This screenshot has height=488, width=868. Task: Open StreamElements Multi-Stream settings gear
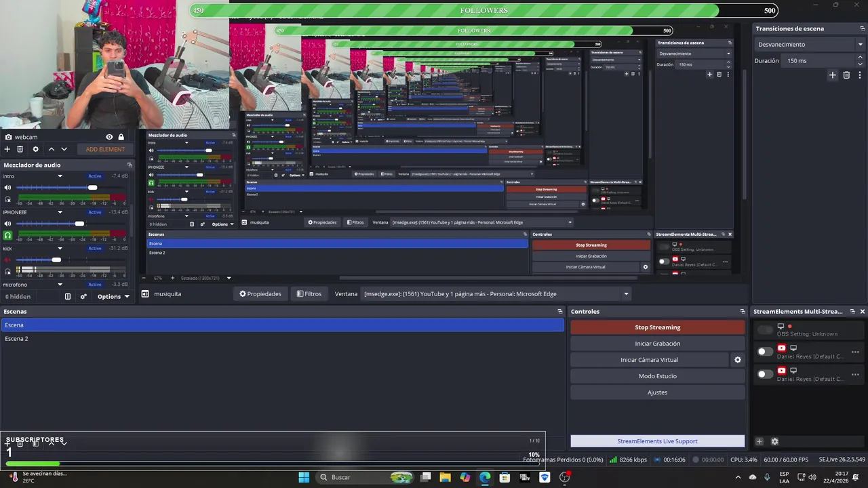(774, 441)
